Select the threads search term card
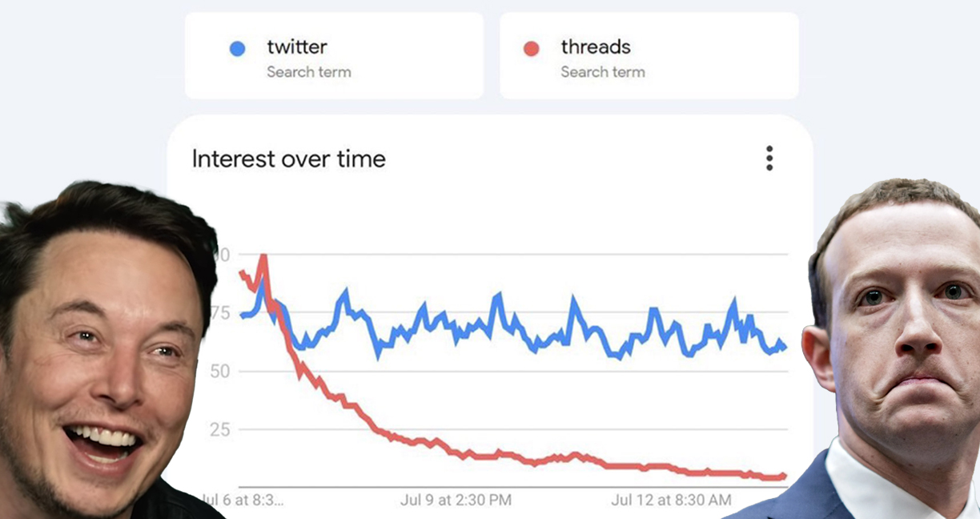Viewport: 980px width, 519px height. [x=649, y=55]
